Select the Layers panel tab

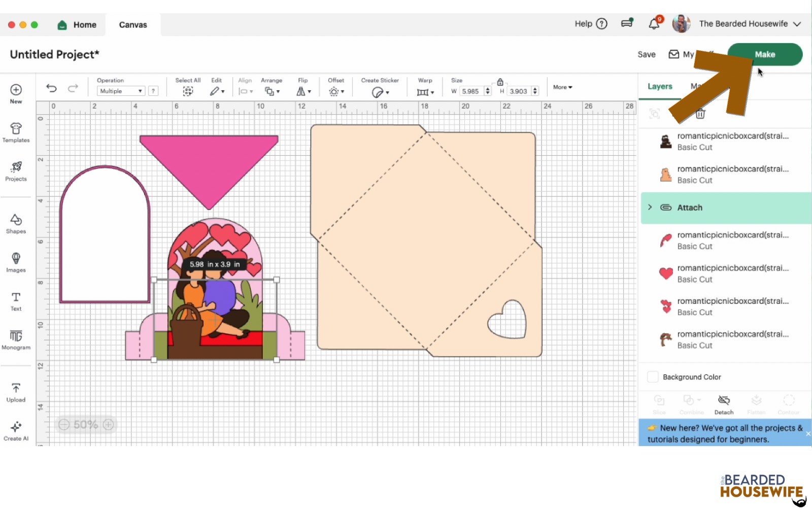[x=660, y=86]
